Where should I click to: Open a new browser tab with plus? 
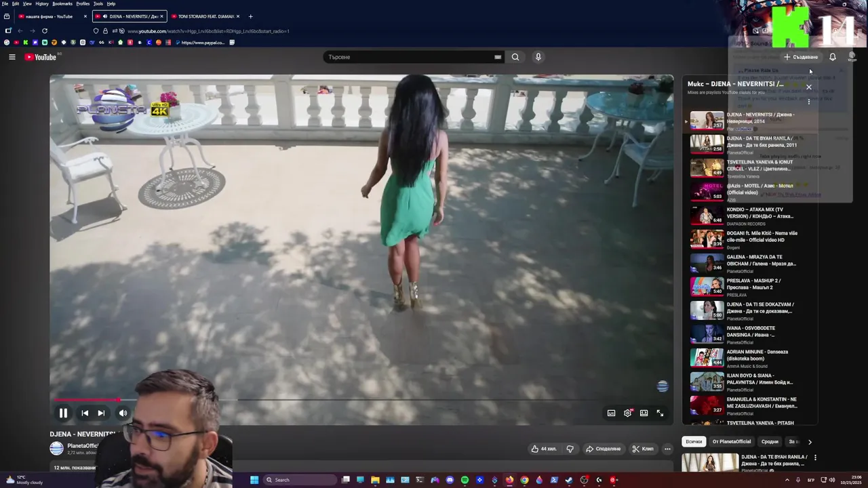(x=250, y=16)
